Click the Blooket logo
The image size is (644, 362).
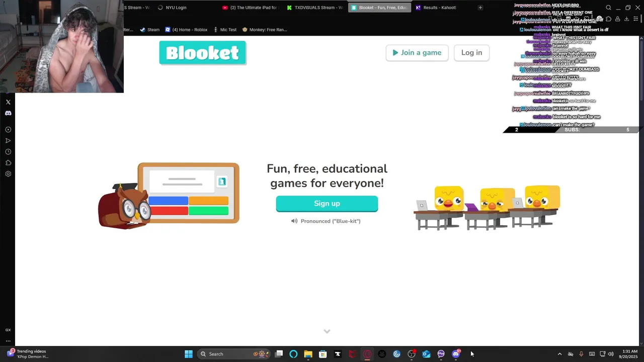202,53
